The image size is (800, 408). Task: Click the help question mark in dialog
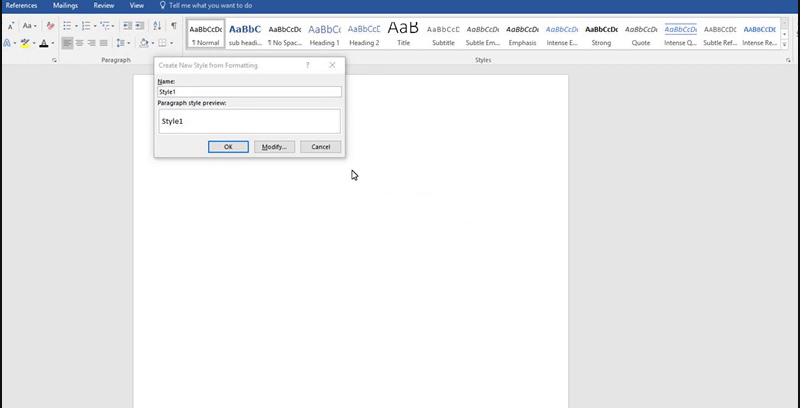click(x=307, y=65)
